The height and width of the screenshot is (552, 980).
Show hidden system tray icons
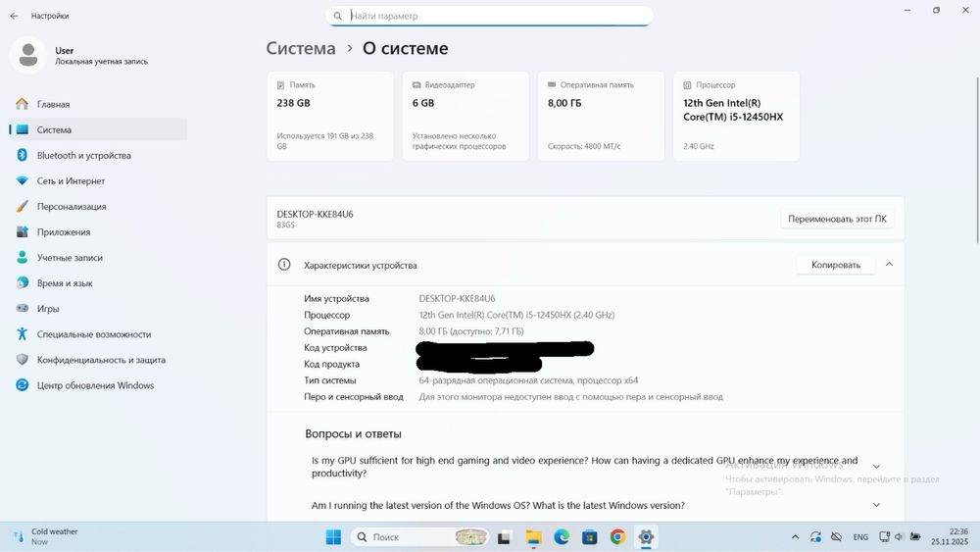tap(795, 537)
